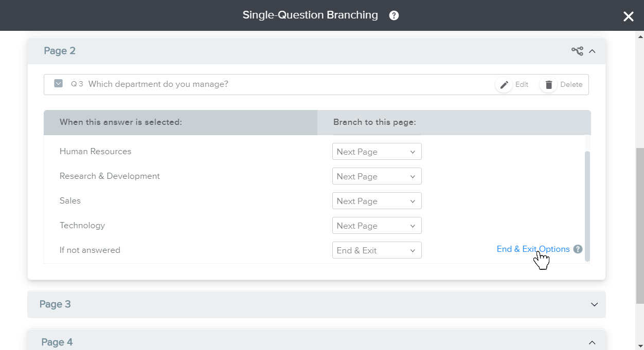Collapse the Page 2 section chevron
This screenshot has height=350, width=644.
coord(592,51)
